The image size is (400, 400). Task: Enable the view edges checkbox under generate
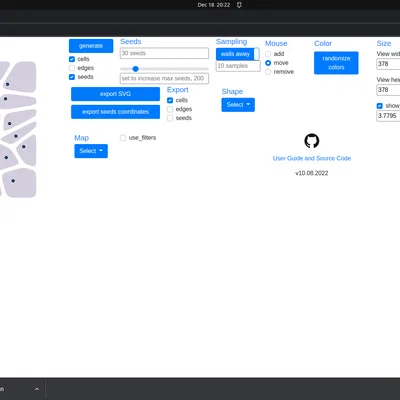click(x=72, y=68)
